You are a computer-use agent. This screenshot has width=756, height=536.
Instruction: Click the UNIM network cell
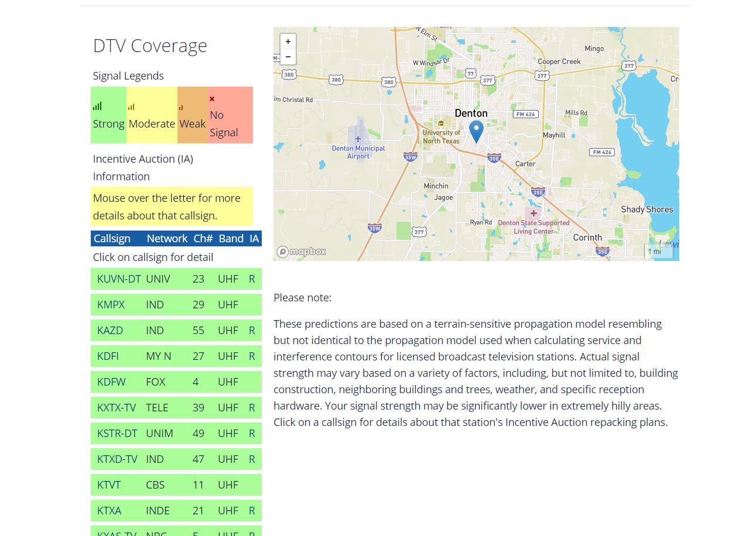click(x=159, y=434)
